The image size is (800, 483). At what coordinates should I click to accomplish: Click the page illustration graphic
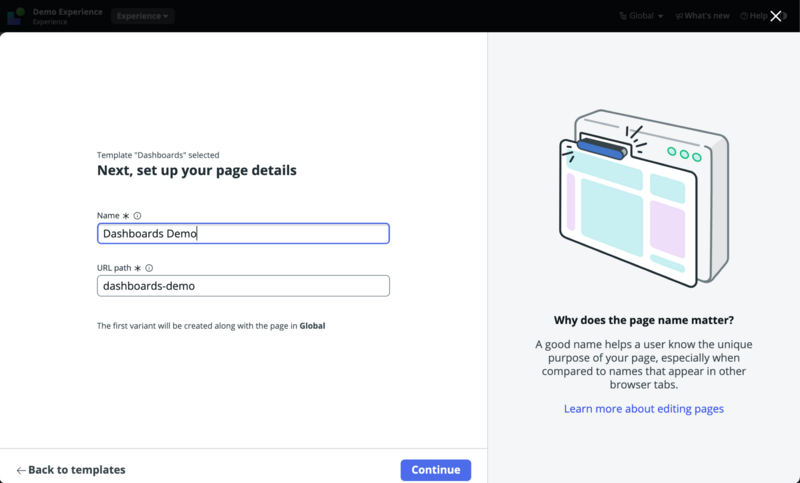pyautogui.click(x=644, y=198)
